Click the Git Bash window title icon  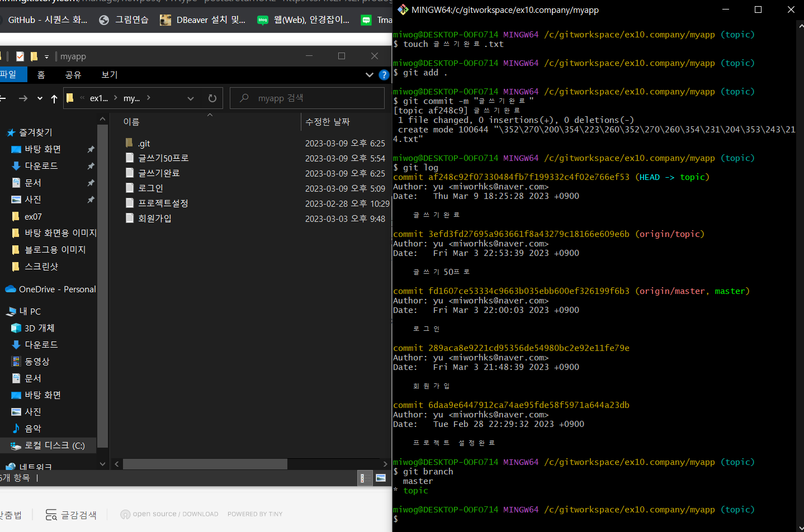(x=403, y=9)
